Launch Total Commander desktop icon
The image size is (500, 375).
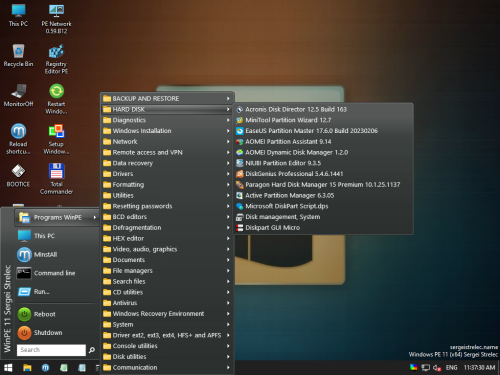coord(56,179)
